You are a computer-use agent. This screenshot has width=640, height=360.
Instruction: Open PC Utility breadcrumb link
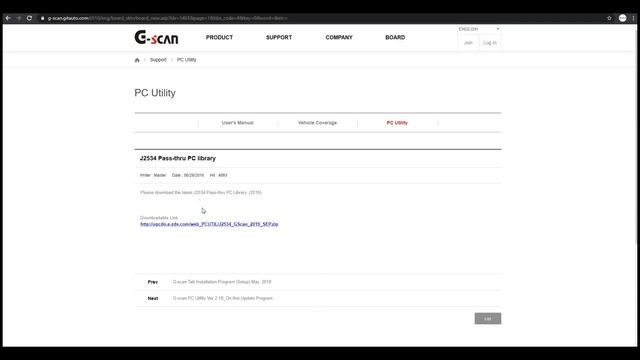click(187, 60)
